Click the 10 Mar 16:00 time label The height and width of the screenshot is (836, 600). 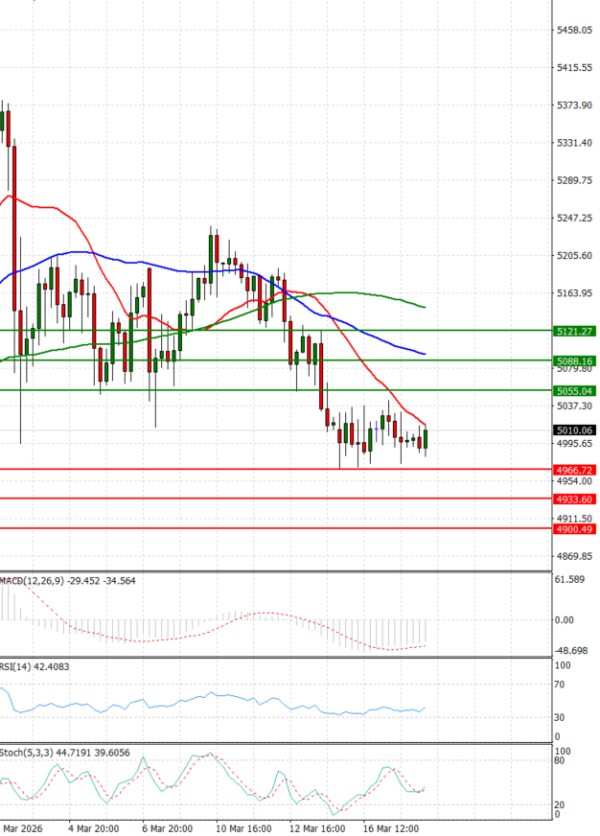pos(243,829)
